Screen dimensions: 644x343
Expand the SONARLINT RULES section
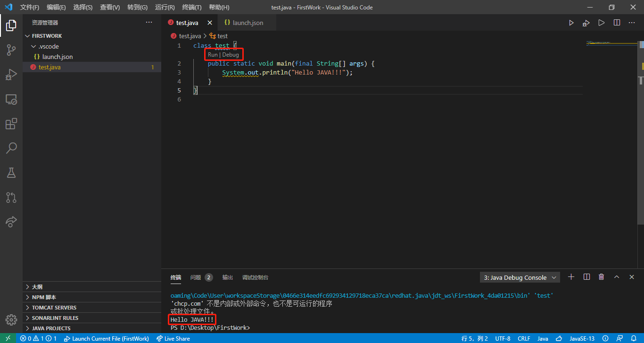92,318
